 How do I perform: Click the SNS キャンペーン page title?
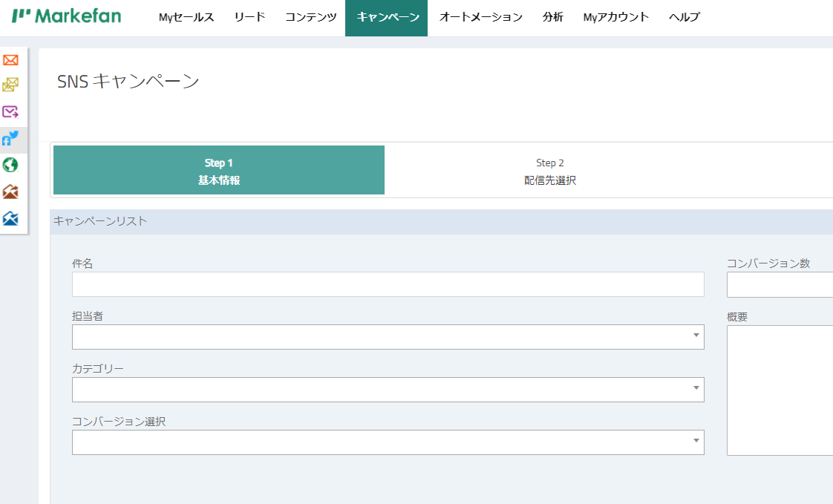click(x=128, y=81)
